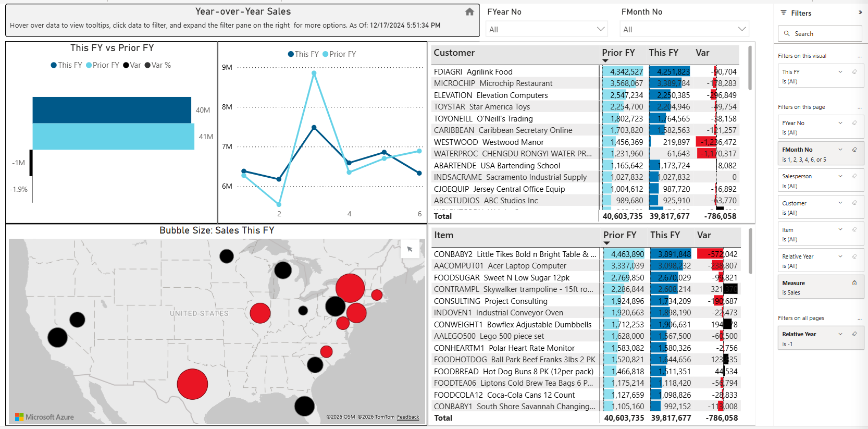Image resolution: width=868 pixels, height=429 pixels.
Task: Sort Item table by Var column header
Action: [x=704, y=235]
